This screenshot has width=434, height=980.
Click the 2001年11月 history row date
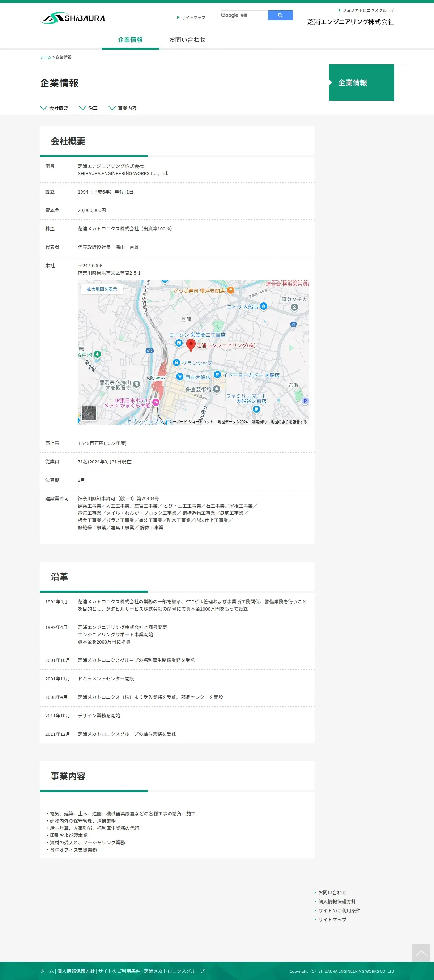click(x=58, y=679)
